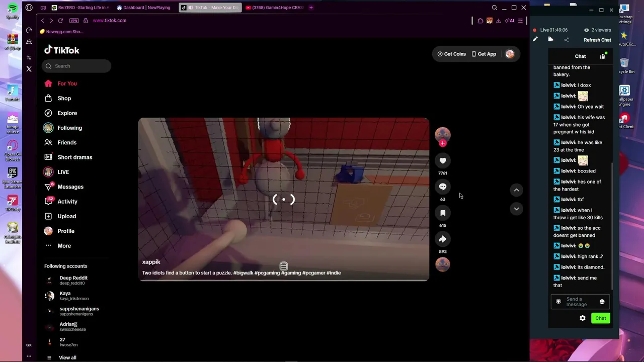Open browser tab search magnifier
Screen dimensions: 644x362
(495, 8)
